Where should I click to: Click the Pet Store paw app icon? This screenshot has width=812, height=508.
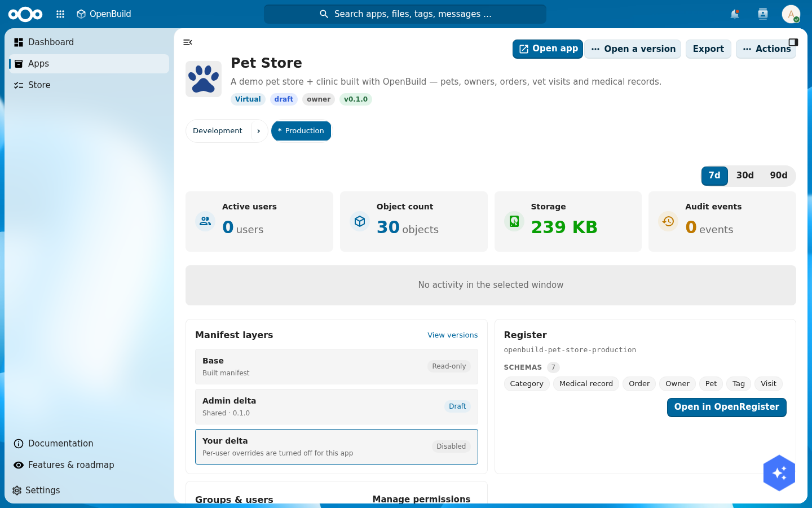(204, 79)
